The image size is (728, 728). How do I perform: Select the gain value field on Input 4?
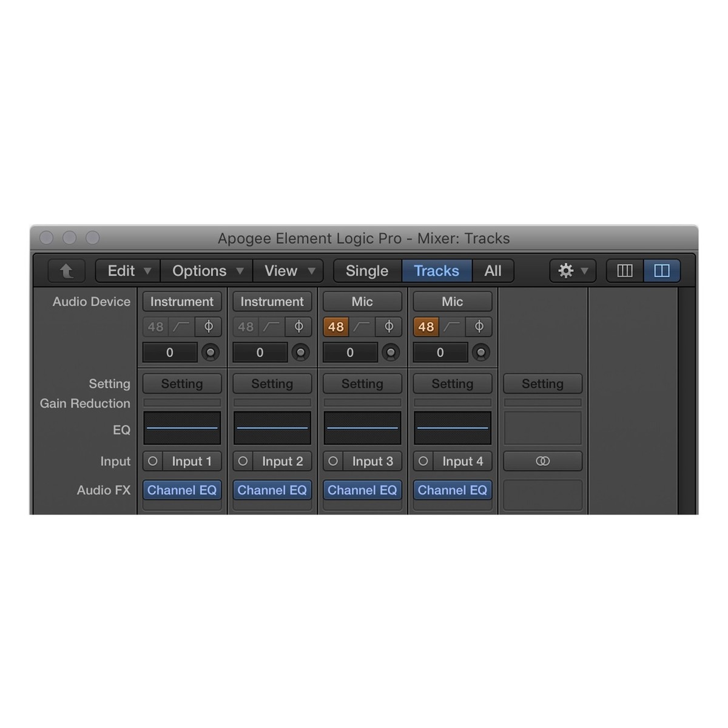[x=440, y=352]
